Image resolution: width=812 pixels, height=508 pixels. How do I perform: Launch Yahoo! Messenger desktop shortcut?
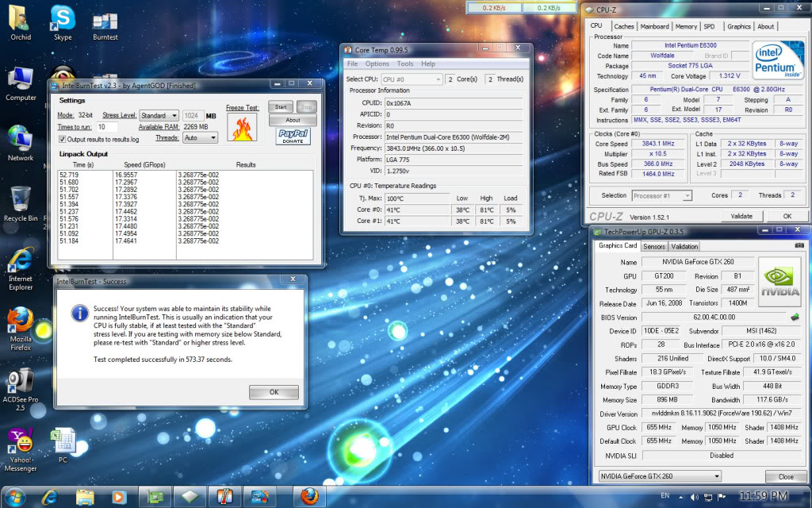(x=21, y=450)
